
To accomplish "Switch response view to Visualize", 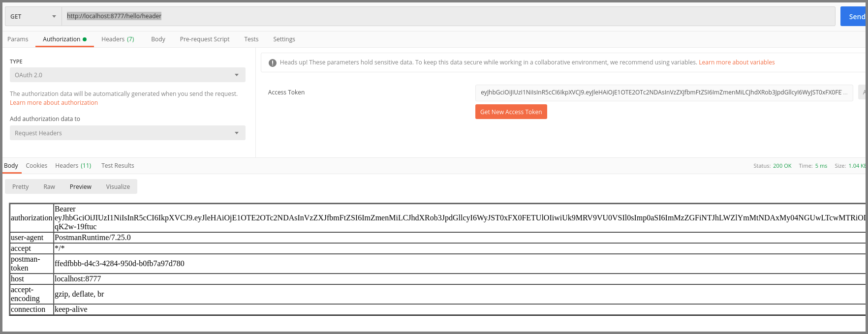I will coord(118,187).
